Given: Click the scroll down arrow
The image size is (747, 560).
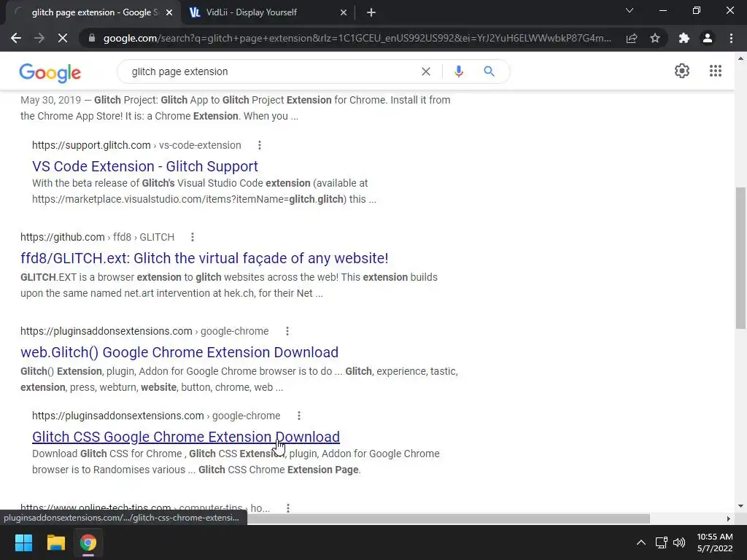Looking at the screenshot, I should coord(740,506).
